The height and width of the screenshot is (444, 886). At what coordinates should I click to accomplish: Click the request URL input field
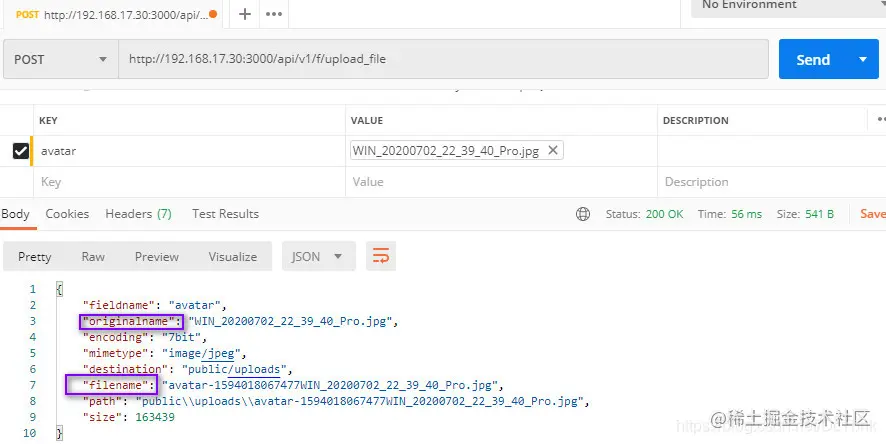coord(443,59)
